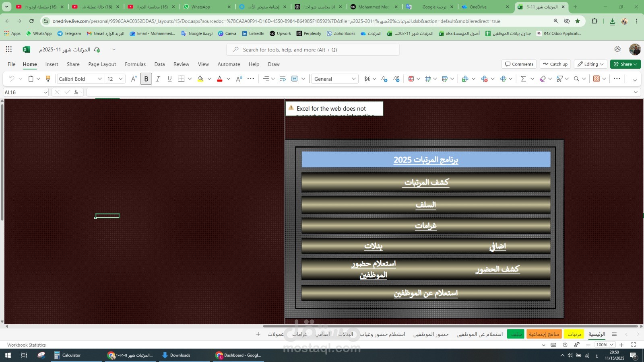Open Conditional Formatting icon
The width and height of the screenshot is (644, 362).
pyautogui.click(x=411, y=79)
